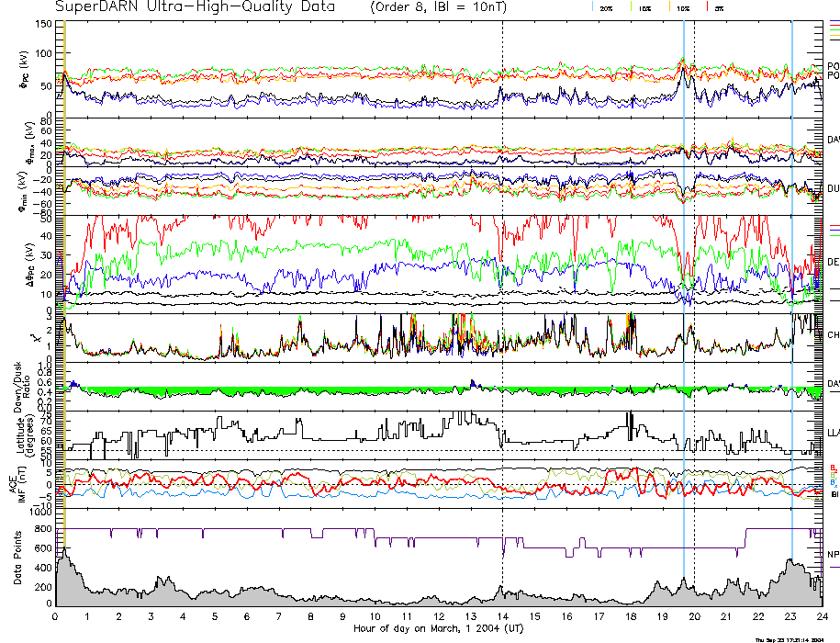Viewport: 840px width, 643px height.
Task: Click the light-blue 20% legend swatch
Action: (592, 6)
